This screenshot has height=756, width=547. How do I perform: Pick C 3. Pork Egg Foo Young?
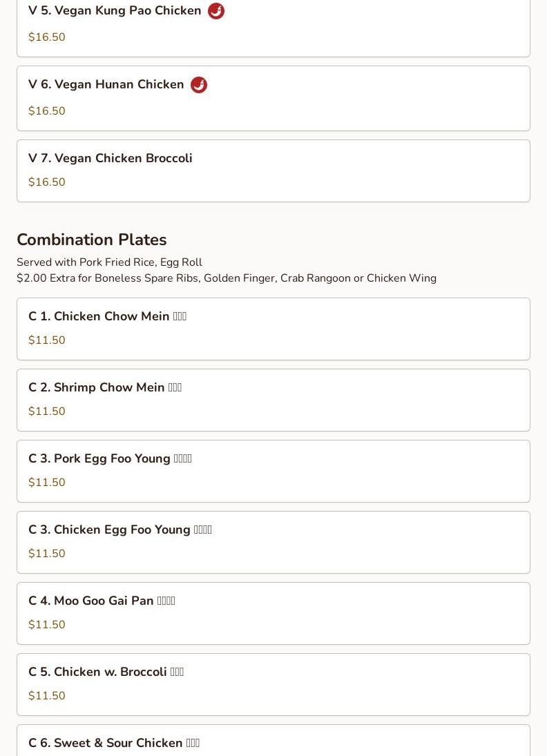pyautogui.click(x=110, y=458)
